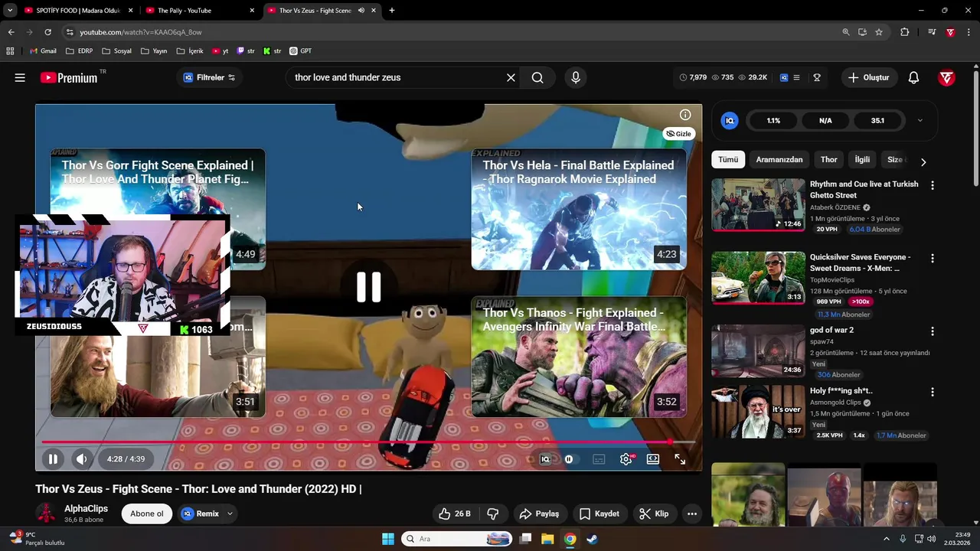Create a clip with Klip
980x551 pixels.
click(655, 514)
